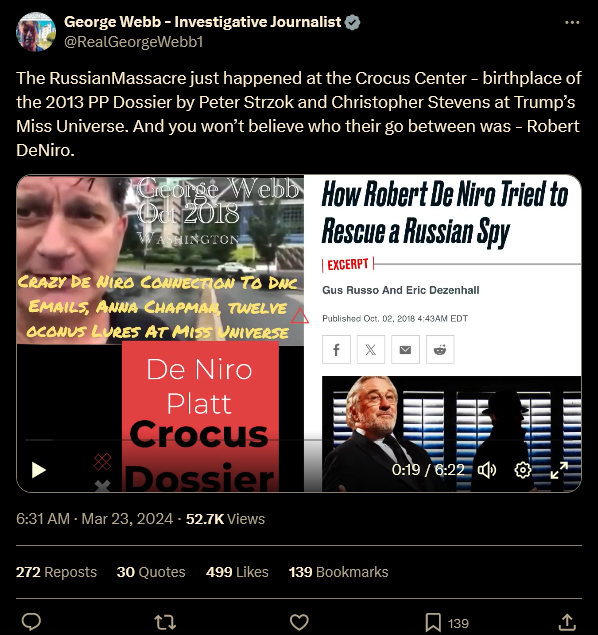This screenshot has width=598, height=635.
Task: Open George Webb's profile avatar
Action: (36, 32)
